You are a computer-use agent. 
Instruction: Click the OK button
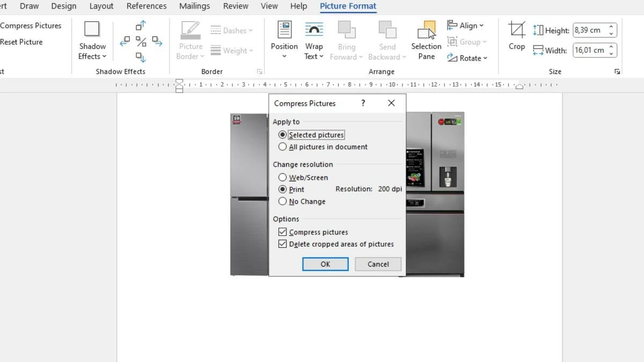[x=325, y=264]
